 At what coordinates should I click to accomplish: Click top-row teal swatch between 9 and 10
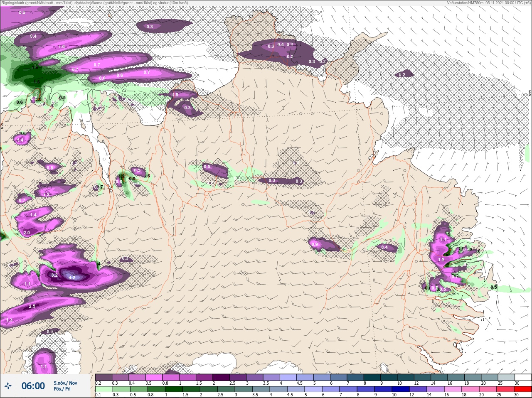point(389,377)
